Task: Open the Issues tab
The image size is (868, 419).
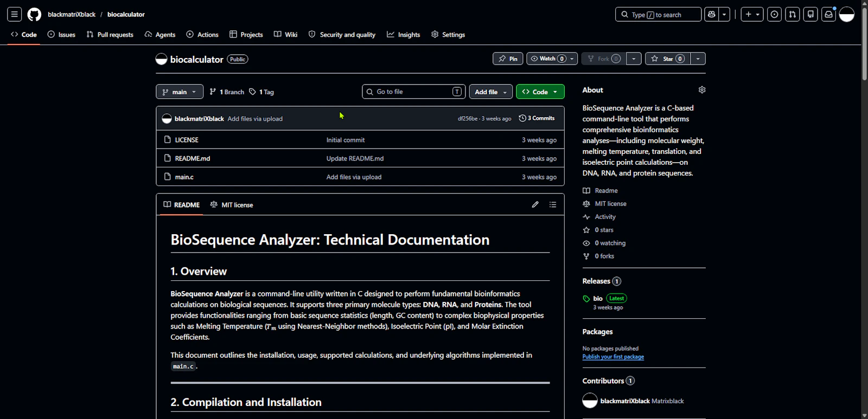Action: point(61,34)
